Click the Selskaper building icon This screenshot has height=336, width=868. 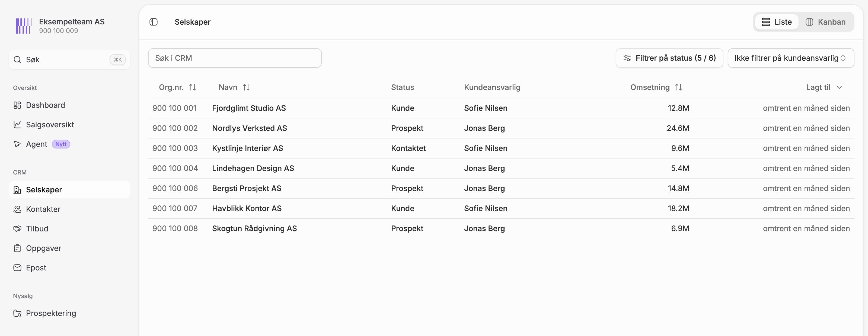pyautogui.click(x=17, y=190)
